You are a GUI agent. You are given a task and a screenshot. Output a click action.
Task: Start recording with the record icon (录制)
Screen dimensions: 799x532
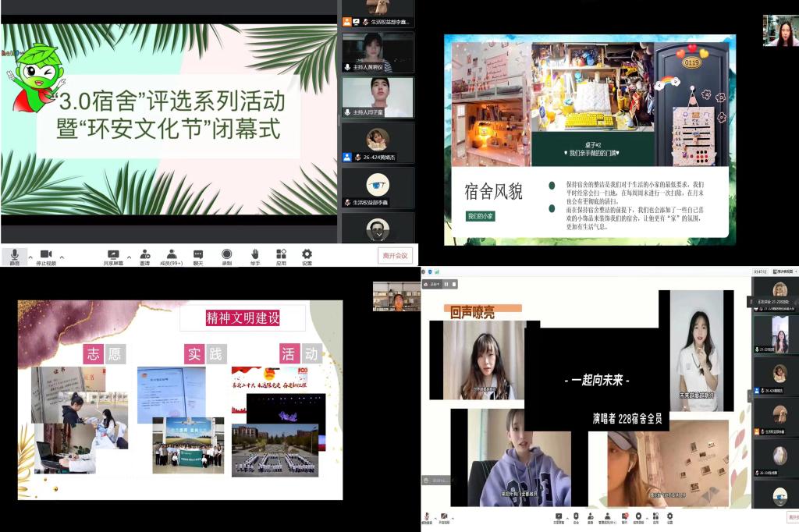(226, 255)
